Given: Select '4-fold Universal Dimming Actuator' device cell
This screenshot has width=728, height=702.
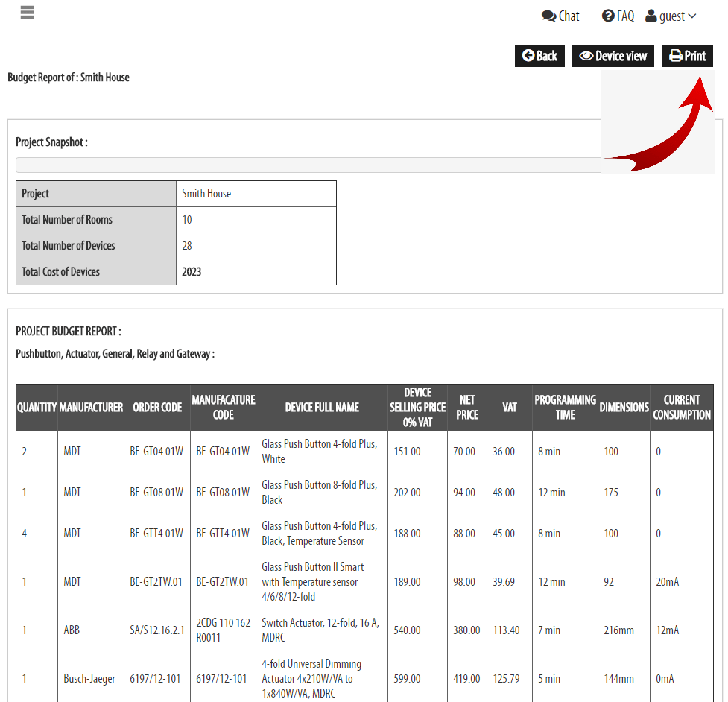Looking at the screenshot, I should click(x=322, y=678).
